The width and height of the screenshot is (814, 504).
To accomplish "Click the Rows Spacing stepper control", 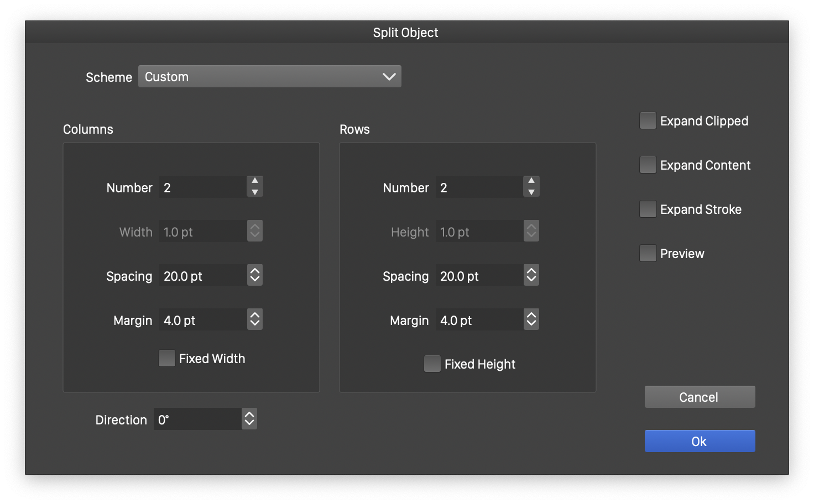I will (x=531, y=275).
